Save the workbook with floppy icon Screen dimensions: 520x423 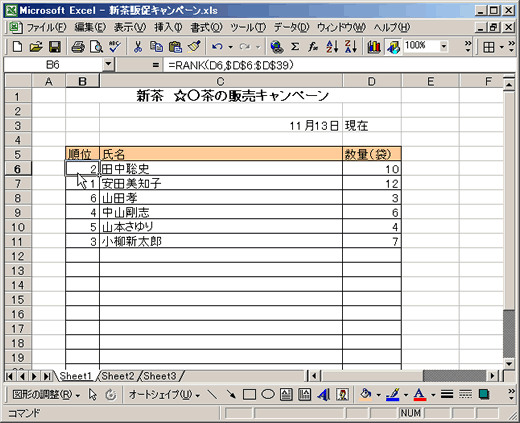pos(55,46)
